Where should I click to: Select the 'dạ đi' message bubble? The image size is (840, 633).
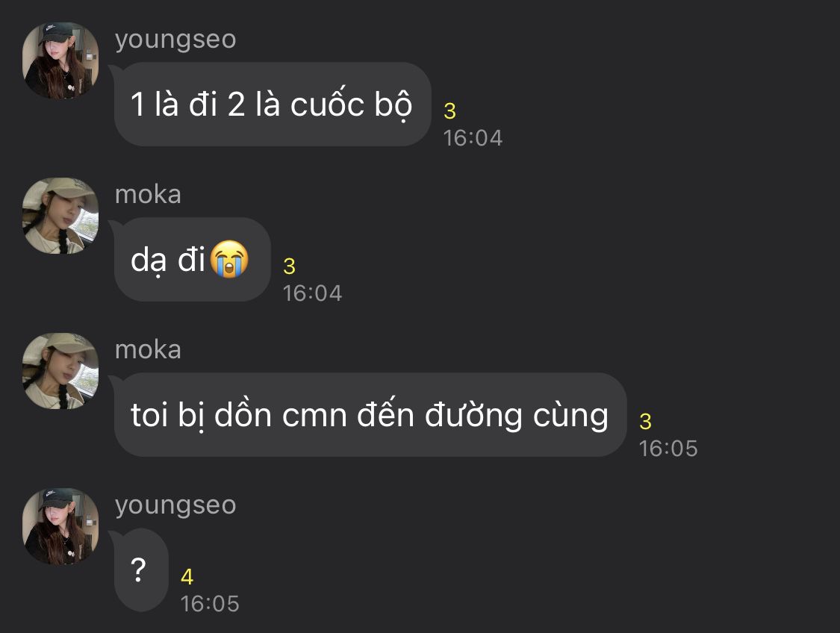pos(192,259)
